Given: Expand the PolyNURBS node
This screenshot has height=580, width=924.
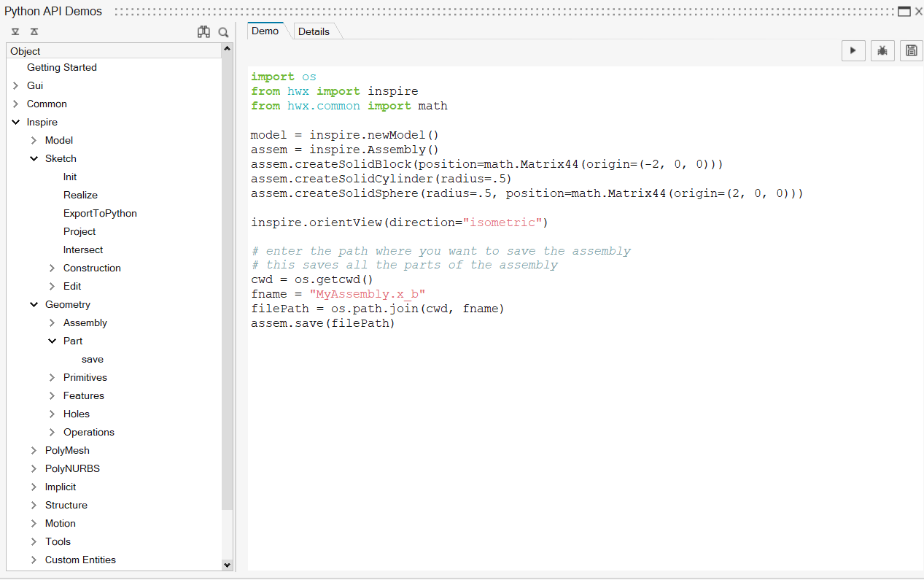Looking at the screenshot, I should (x=34, y=468).
